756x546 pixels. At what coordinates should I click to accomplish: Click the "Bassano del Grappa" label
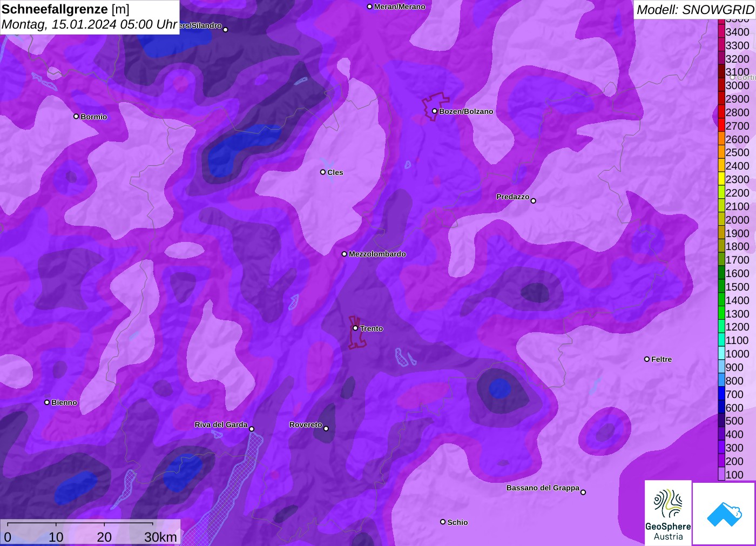pyautogui.click(x=543, y=488)
